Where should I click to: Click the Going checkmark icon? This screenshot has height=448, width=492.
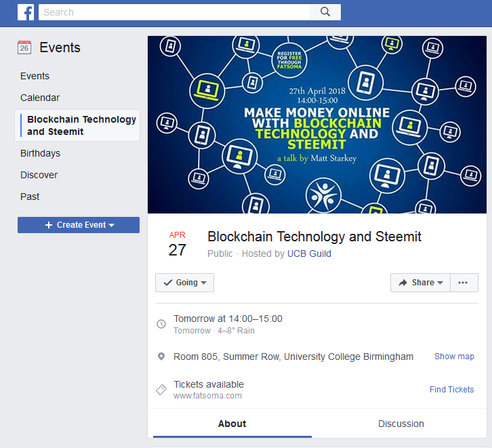(168, 283)
